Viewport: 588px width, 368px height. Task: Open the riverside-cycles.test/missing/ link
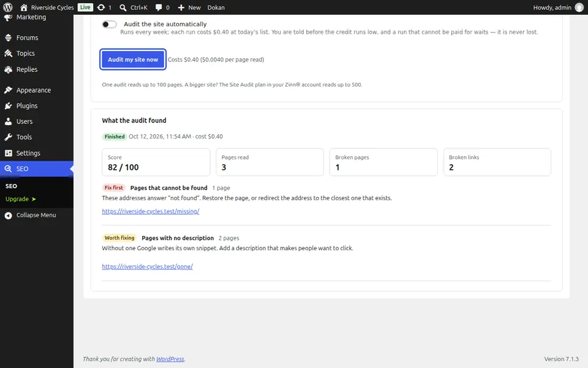point(151,212)
